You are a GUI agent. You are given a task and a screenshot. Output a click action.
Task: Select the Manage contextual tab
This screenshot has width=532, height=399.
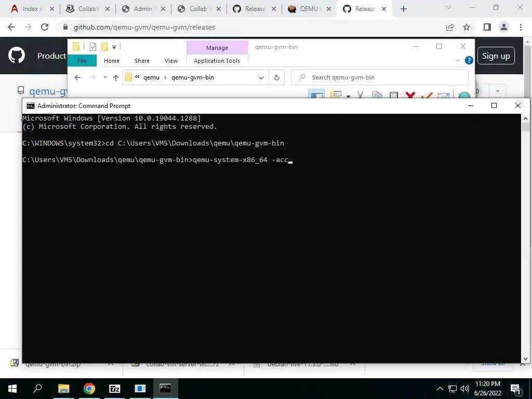(x=217, y=48)
